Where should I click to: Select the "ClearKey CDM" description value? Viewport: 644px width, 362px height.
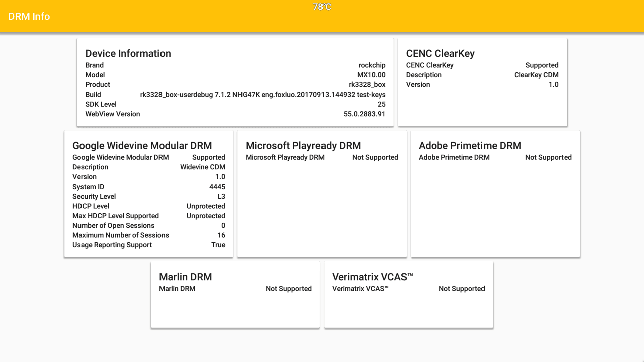(536, 75)
